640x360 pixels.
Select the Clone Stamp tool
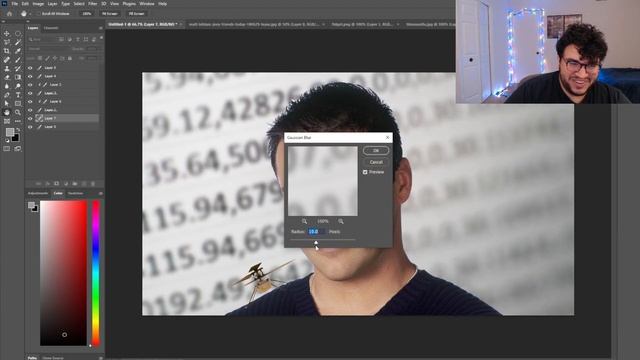click(x=7, y=69)
